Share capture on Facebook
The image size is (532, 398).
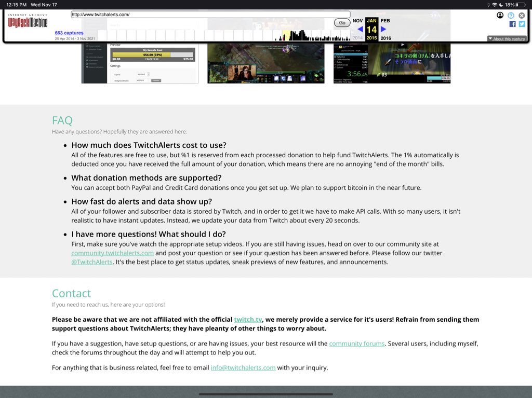[513, 24]
